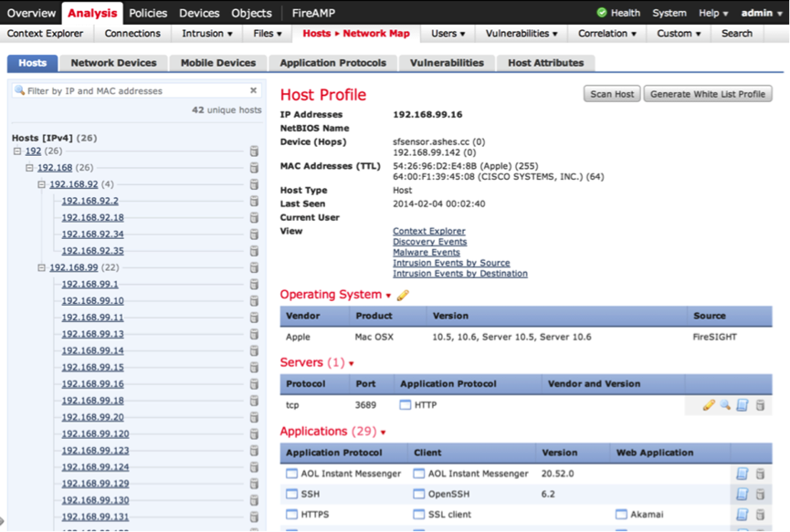This screenshot has height=532, width=790.
Task: Select host 192.168.99.18 in the tree
Action: 93,401
